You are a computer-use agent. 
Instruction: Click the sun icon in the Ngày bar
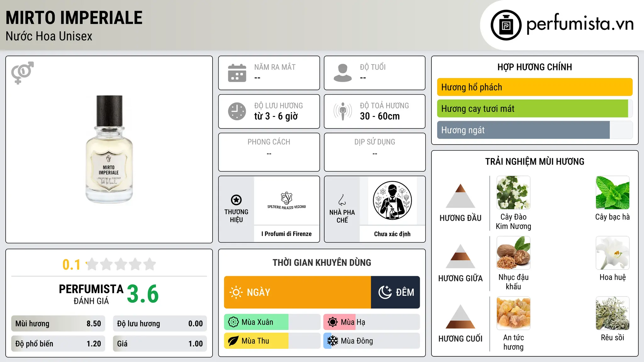tap(236, 292)
